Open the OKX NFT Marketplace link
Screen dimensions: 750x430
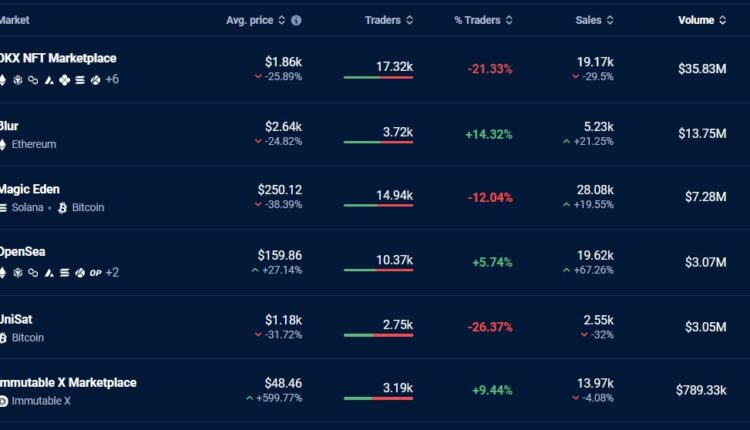pyautogui.click(x=58, y=60)
